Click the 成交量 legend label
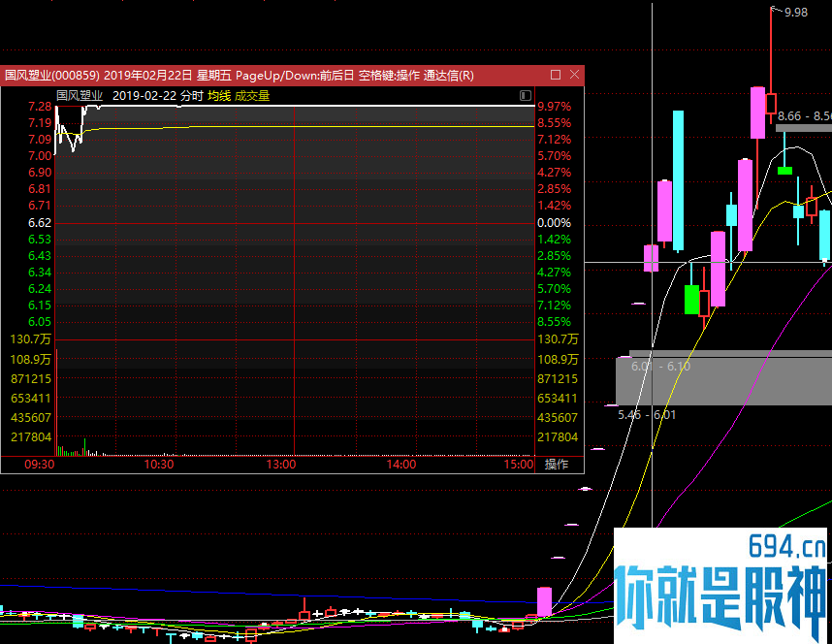This screenshot has width=832, height=644. 252,96
